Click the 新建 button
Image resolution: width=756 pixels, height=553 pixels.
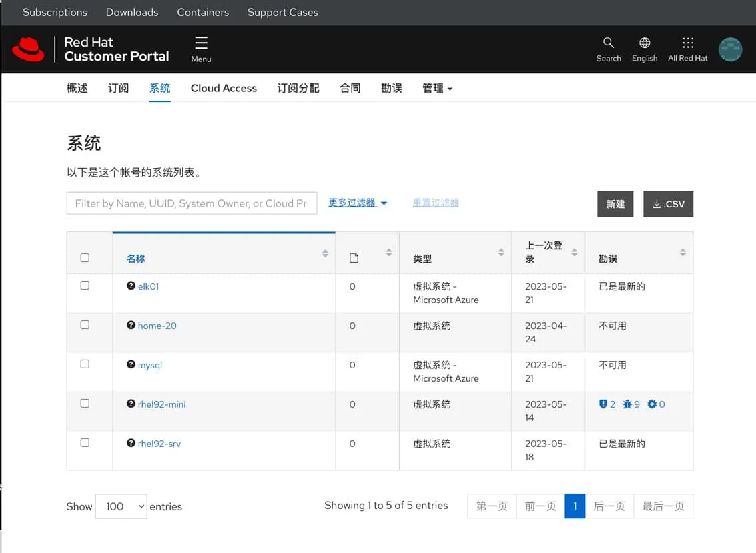point(615,204)
